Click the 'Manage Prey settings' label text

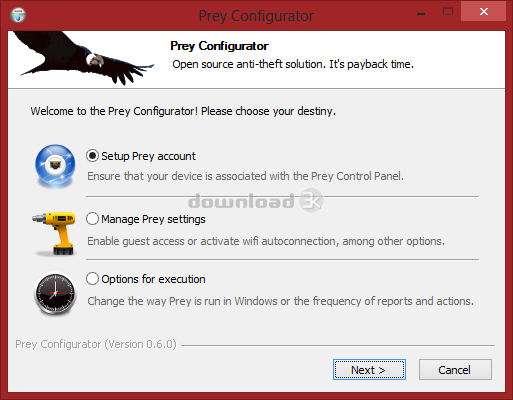click(x=153, y=219)
